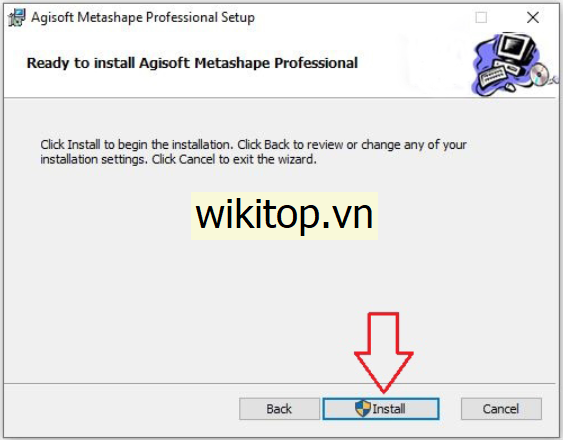
Task: Click the Agisoft Metashape Professional Setup title text
Action: coord(143,17)
